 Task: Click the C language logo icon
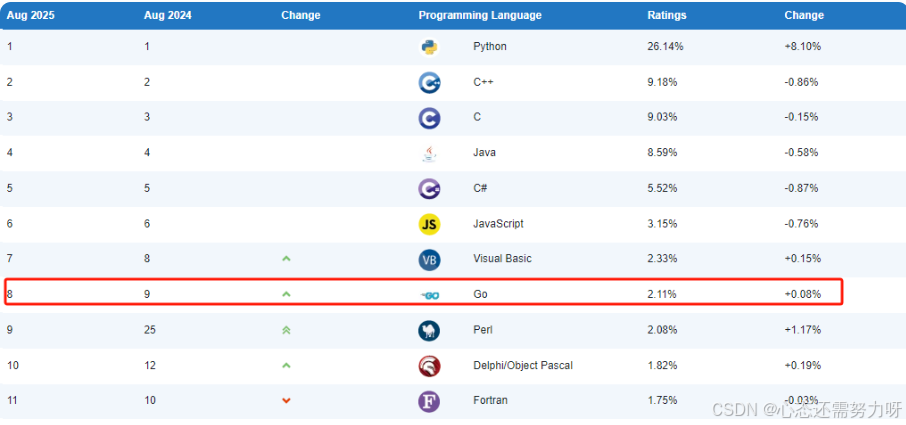click(429, 118)
